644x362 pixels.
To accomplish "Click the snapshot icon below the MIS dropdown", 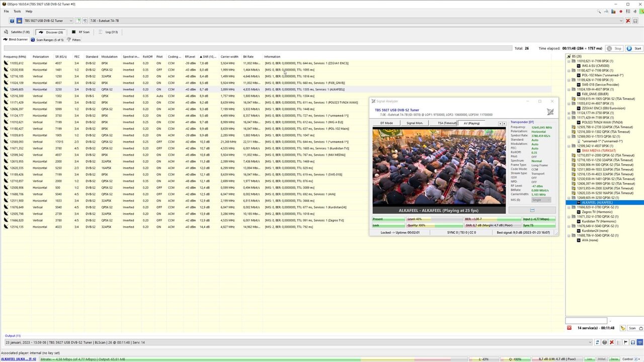I will (532, 210).
